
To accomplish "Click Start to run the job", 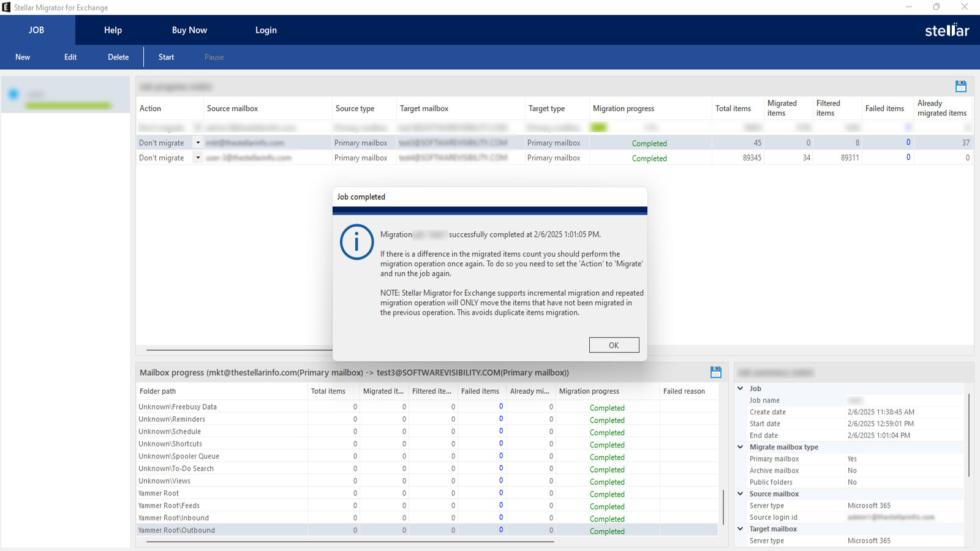I will click(x=166, y=57).
